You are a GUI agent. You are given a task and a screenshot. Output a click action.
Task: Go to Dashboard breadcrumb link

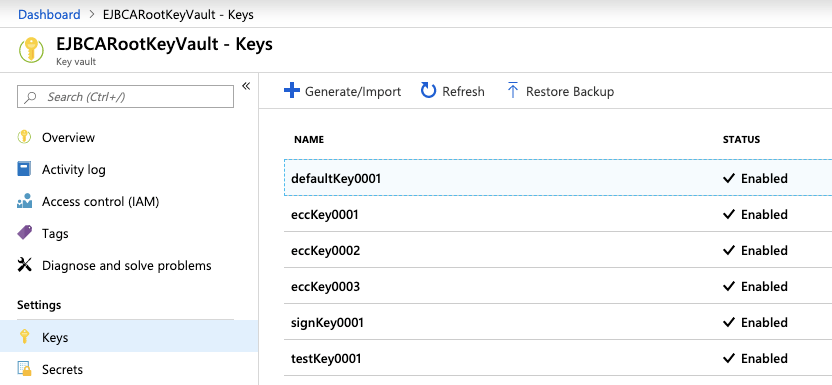coord(49,14)
